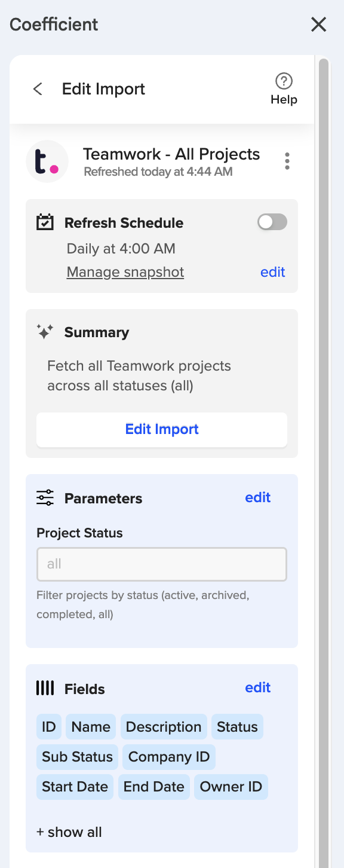
Task: Click the Manage snapshot link
Action: 125,272
